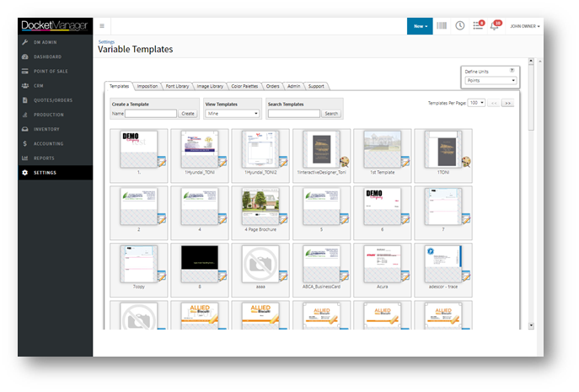This screenshot has height=392, width=579.
Task: Open the clock history icon
Action: (459, 25)
